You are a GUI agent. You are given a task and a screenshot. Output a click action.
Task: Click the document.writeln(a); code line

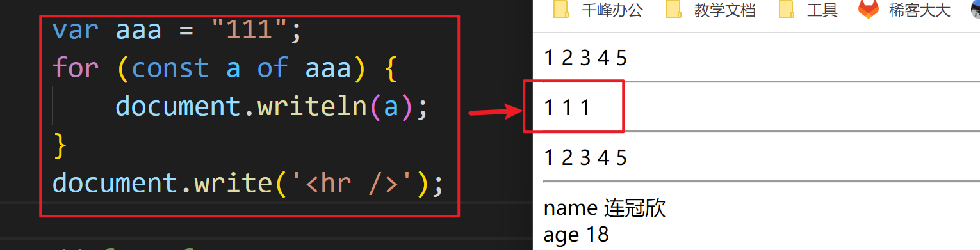coord(271,107)
